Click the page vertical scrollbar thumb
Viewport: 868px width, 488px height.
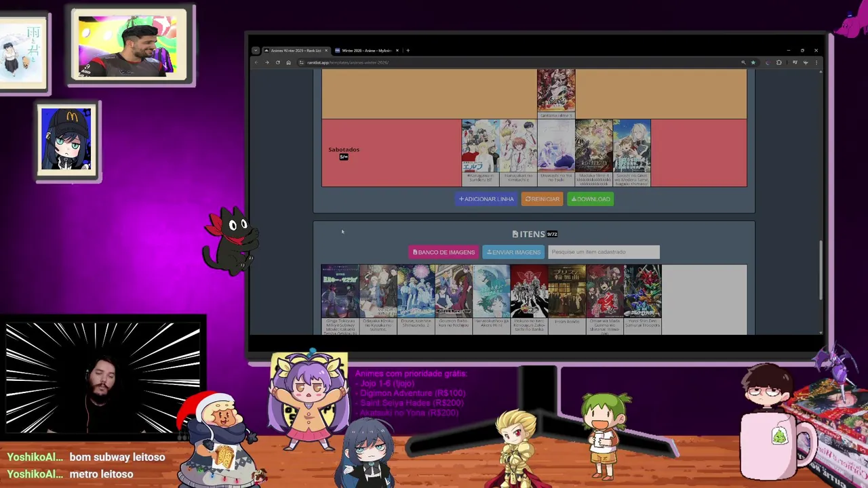[820, 270]
